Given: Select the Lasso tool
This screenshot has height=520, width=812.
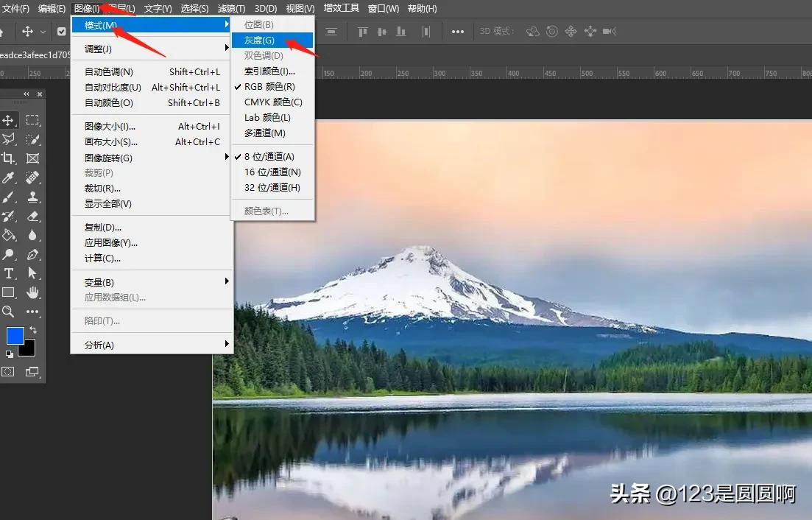Looking at the screenshot, I should click(10, 139).
